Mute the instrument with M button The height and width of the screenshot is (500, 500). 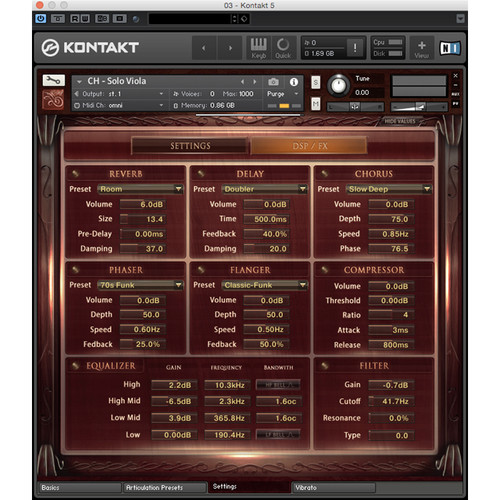tap(316, 104)
